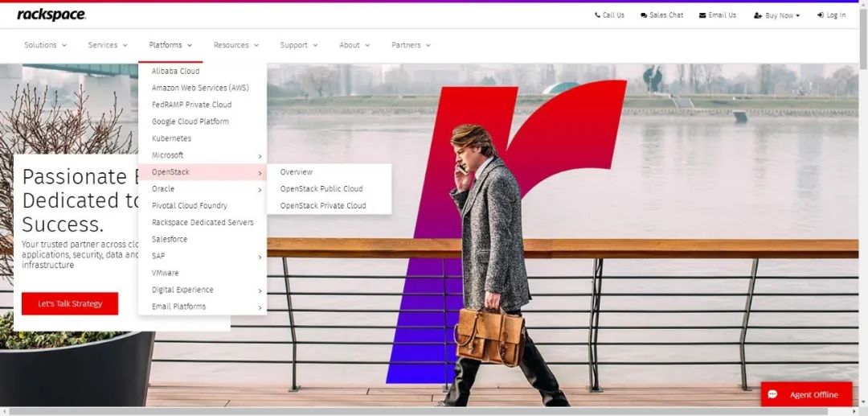
Task: Open the Resources menu
Action: [x=236, y=45]
